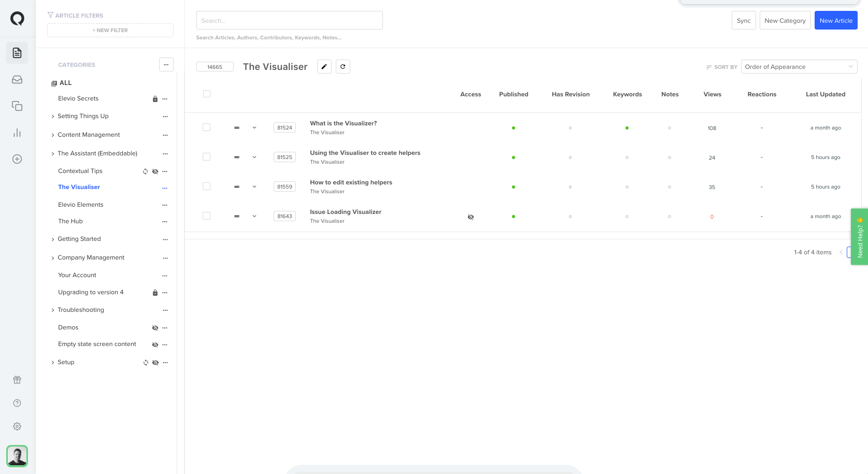This screenshot has height=474, width=868.
Task: Refresh the article list
Action: coord(343,66)
